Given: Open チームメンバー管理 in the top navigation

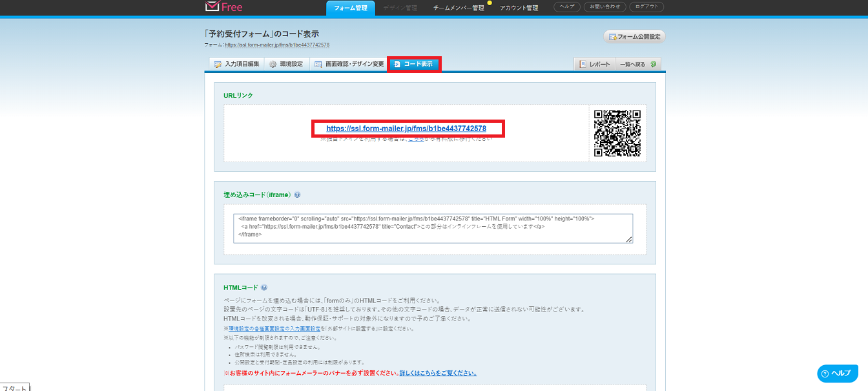Looking at the screenshot, I should [458, 8].
